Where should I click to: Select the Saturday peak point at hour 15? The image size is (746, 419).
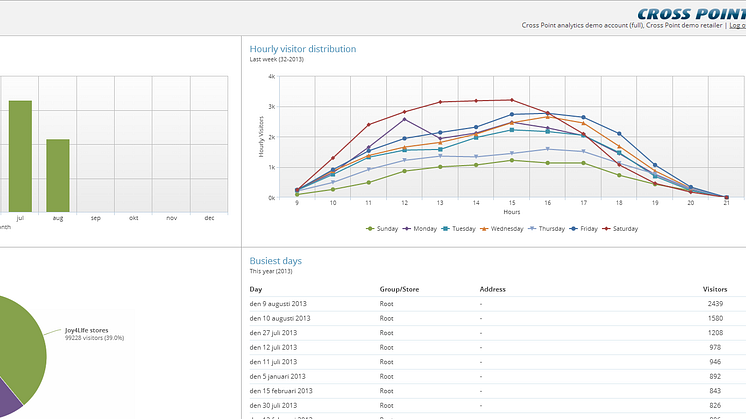512,100
